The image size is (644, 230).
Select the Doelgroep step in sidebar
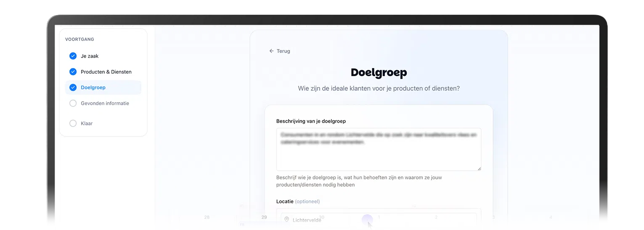coord(103,87)
